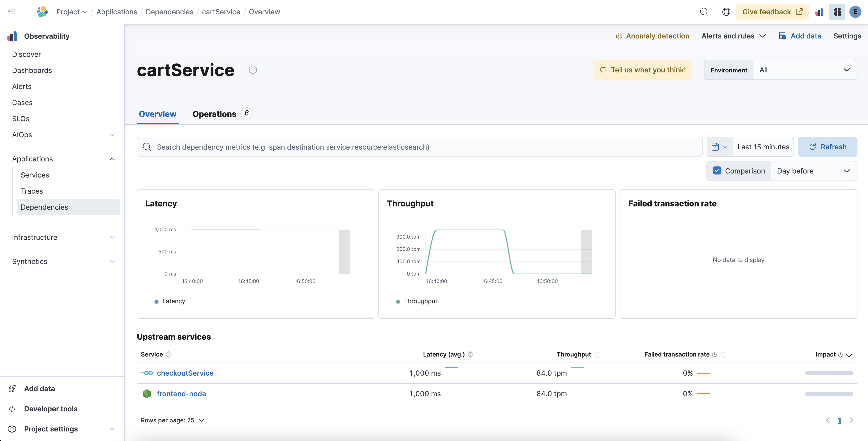Click the checkoutService Impact bar
The image size is (868, 441).
tap(829, 373)
